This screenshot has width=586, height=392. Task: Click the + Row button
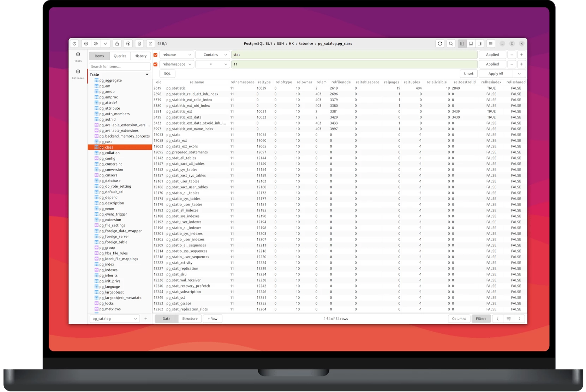[213, 319]
